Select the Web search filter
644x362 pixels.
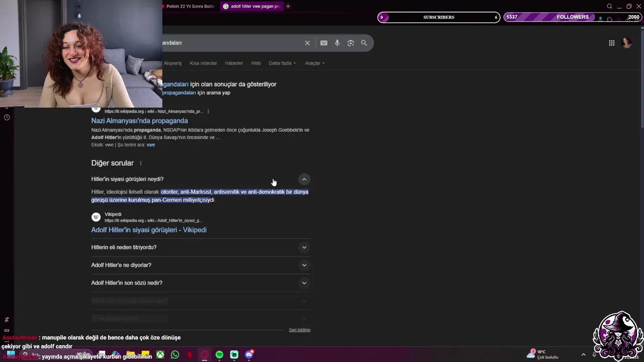point(256,63)
